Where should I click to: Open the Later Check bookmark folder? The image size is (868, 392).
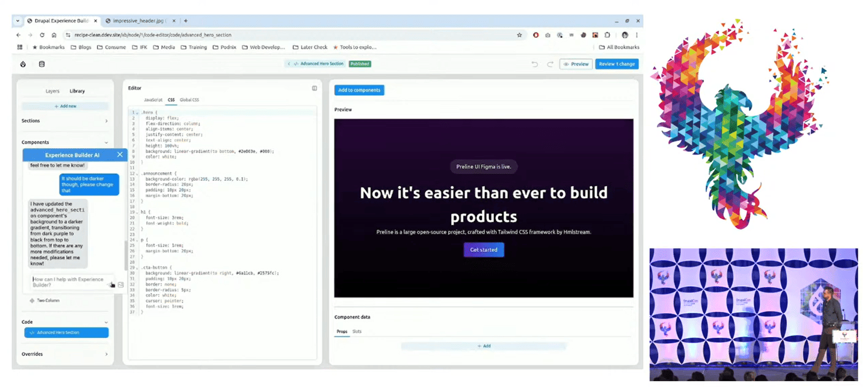pyautogui.click(x=310, y=47)
